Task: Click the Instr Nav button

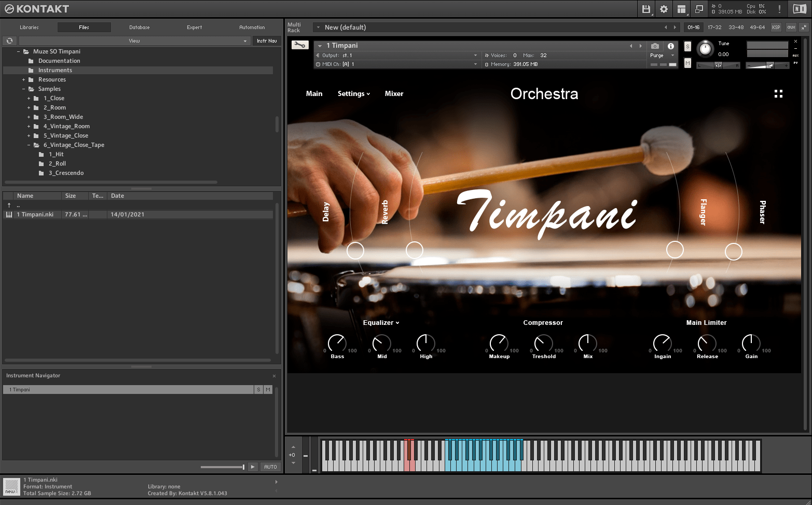Action: (267, 40)
